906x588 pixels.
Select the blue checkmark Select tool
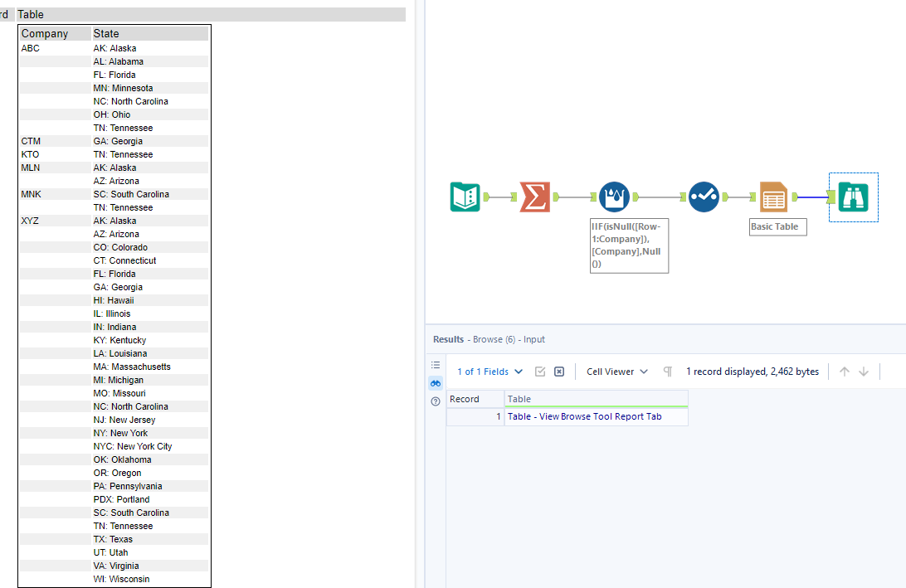(x=704, y=197)
